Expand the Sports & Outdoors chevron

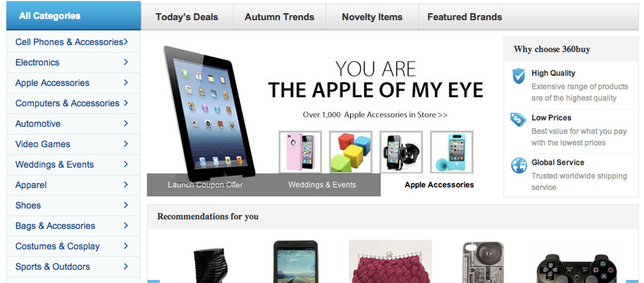click(126, 267)
